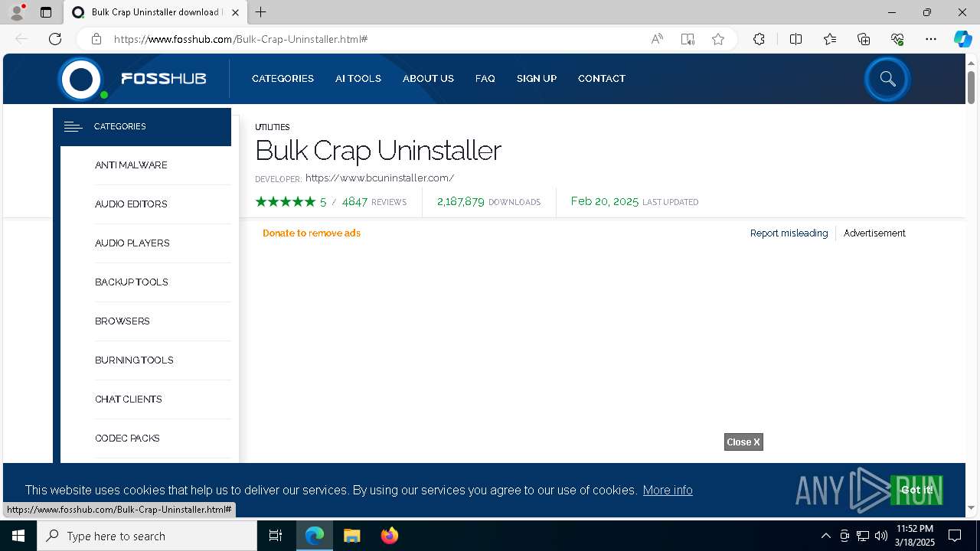Open More info about cookies
The height and width of the screenshot is (551, 980).
coord(668,491)
